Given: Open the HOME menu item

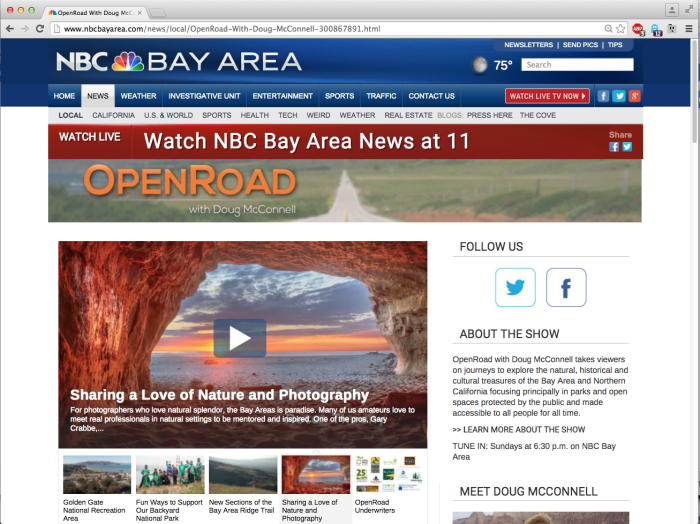Looking at the screenshot, I should (x=64, y=96).
